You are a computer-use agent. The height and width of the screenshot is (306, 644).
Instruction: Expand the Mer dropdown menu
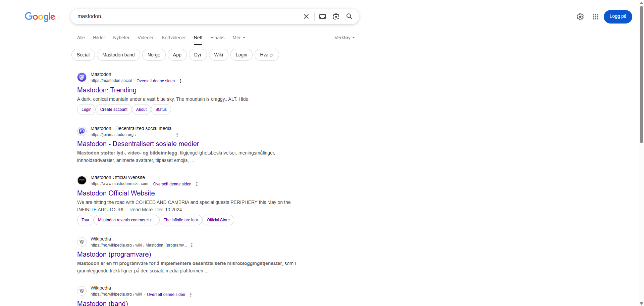coord(239,38)
